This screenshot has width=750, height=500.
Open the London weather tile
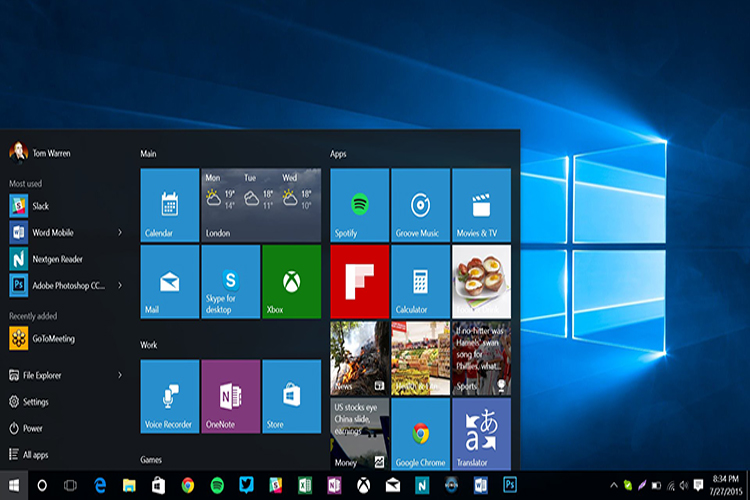pos(261,205)
